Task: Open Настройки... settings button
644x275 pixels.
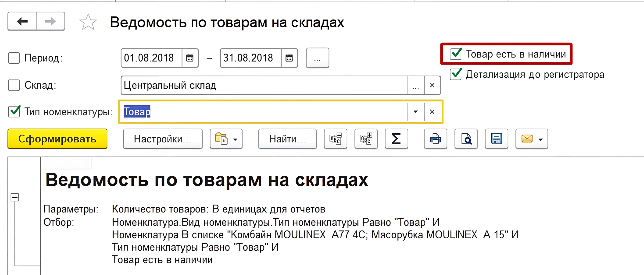Action: [x=163, y=139]
